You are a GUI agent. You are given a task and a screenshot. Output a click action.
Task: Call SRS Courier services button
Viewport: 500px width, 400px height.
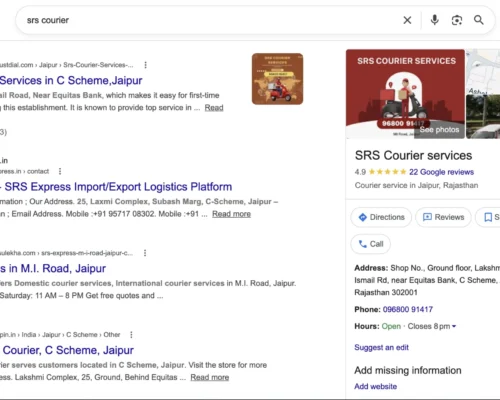371,244
